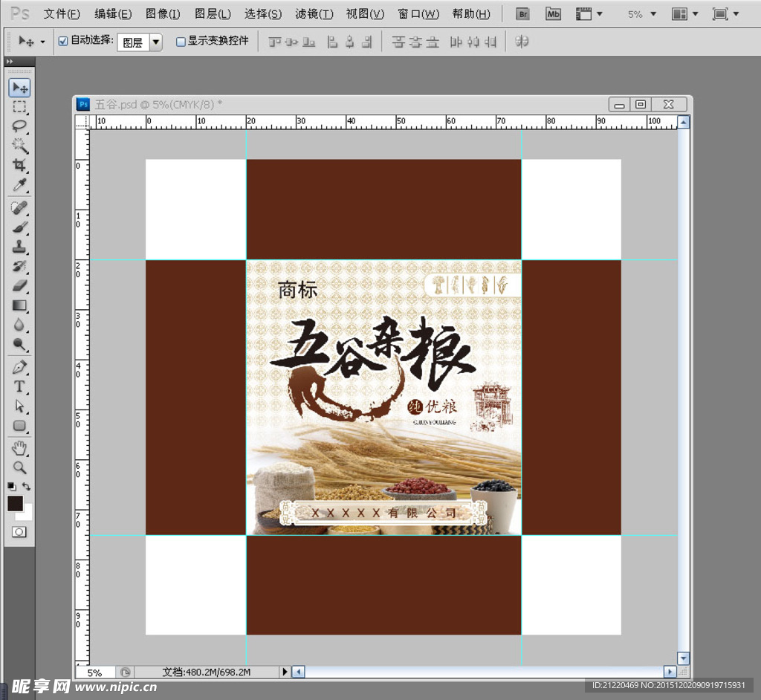The width and height of the screenshot is (761, 700).
Task: Open the 图像(I) menu
Action: coord(163,14)
